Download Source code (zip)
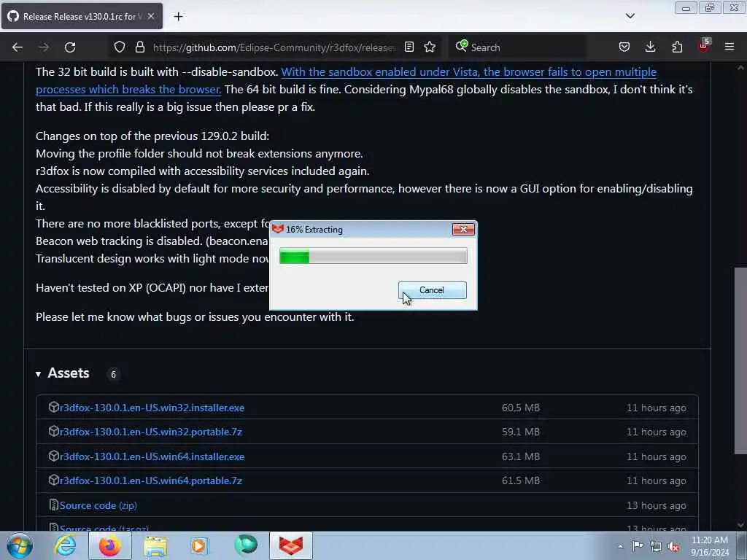This screenshot has height=560, width=747. (98, 505)
